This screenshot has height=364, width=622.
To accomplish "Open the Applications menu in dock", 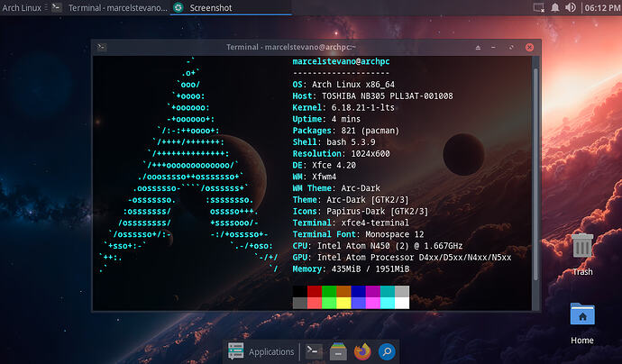I will (x=261, y=351).
